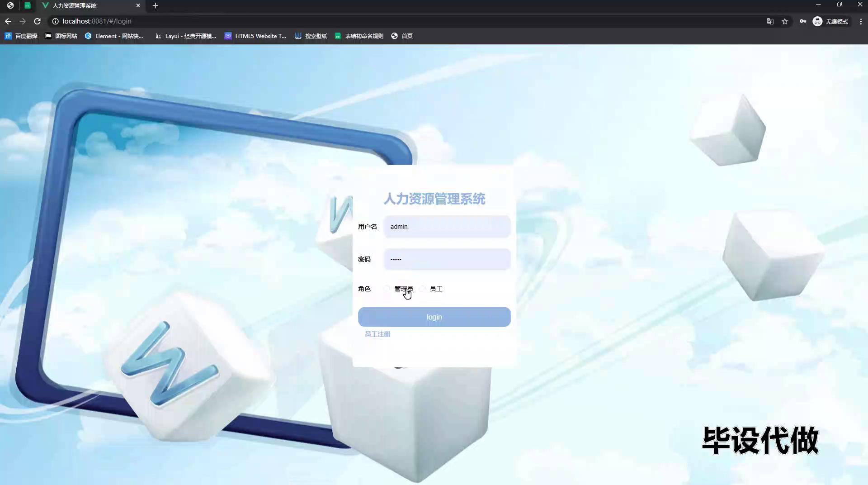Click the site information icon in address bar
This screenshot has width=868, height=485.
pos(55,21)
